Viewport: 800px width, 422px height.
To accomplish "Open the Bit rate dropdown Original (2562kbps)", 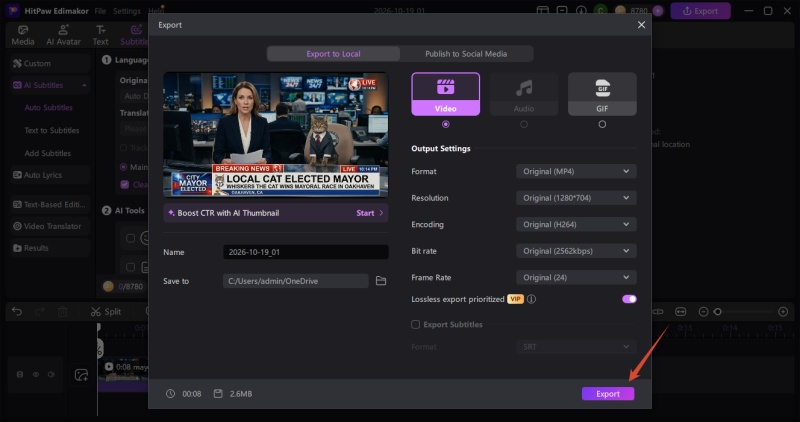I will point(576,251).
